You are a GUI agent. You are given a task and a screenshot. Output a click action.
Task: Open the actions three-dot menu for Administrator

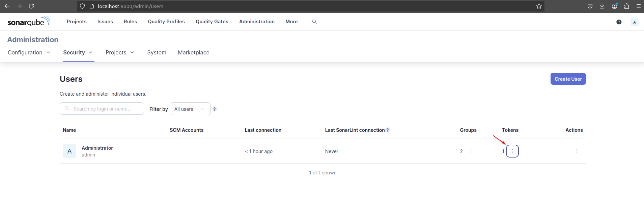(x=577, y=151)
